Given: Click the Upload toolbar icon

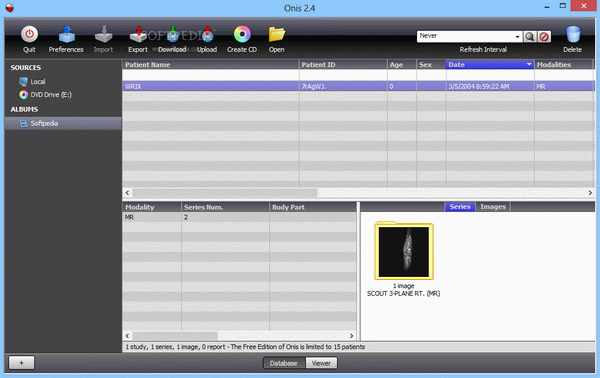Looking at the screenshot, I should [207, 34].
